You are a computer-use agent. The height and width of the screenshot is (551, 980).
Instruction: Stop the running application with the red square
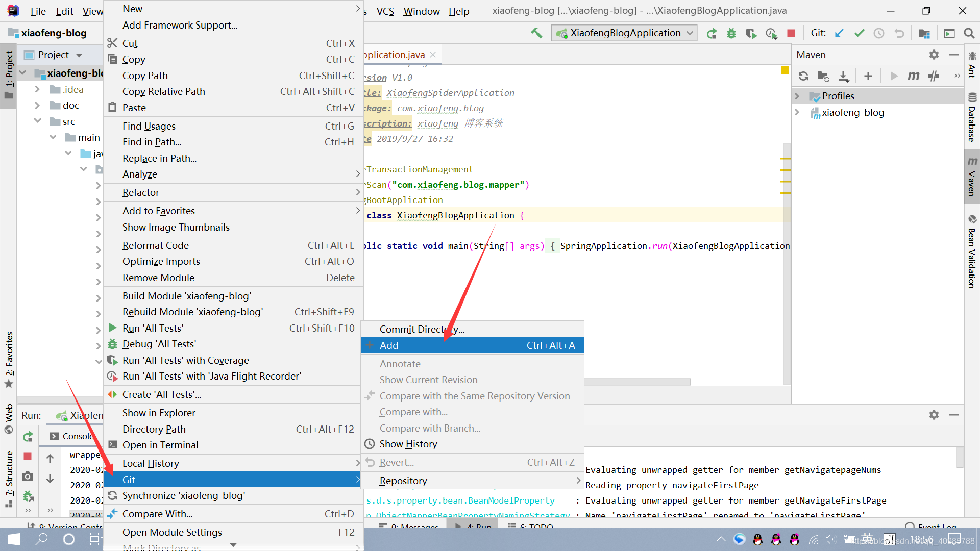791,33
